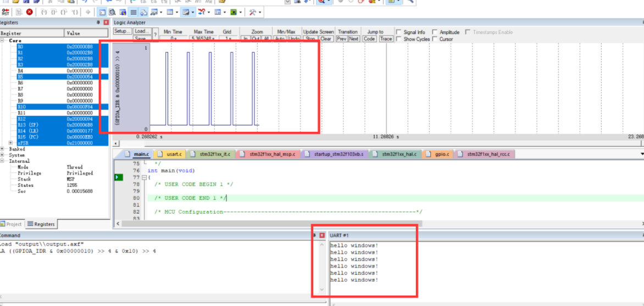Open the Logic Analyzer Setup dialog
Image resolution: width=644 pixels, height=306 pixels.
point(122,31)
